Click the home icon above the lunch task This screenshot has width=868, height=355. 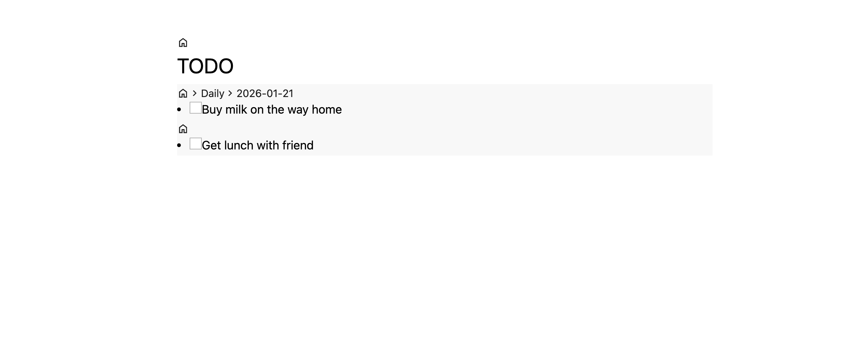183,129
